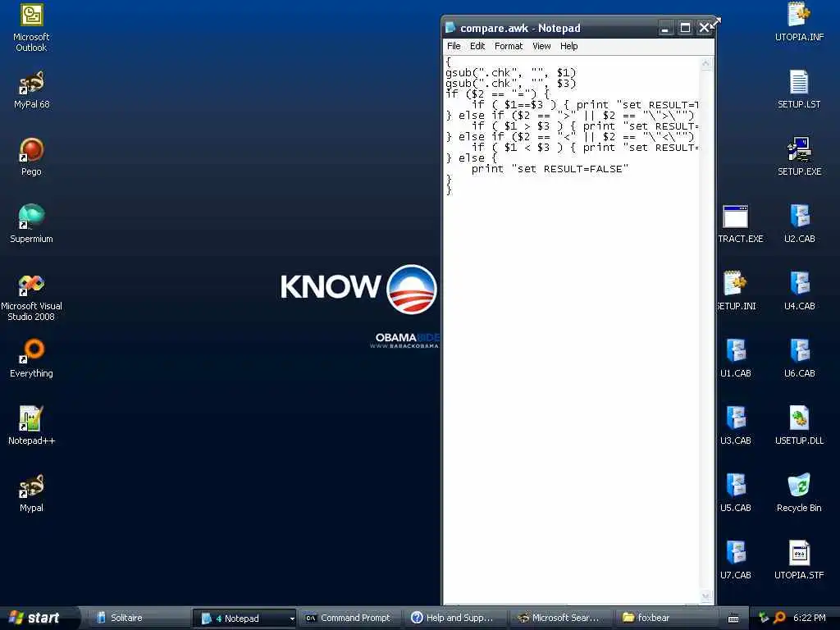Click the 'if ($2 == "=") {' line
The height and width of the screenshot is (630, 840).
[498, 94]
